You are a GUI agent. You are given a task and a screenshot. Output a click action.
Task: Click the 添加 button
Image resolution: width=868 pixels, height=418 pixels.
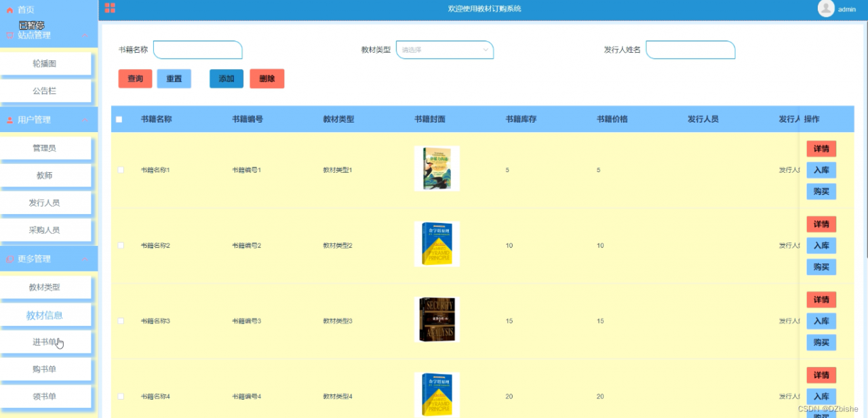tap(226, 79)
